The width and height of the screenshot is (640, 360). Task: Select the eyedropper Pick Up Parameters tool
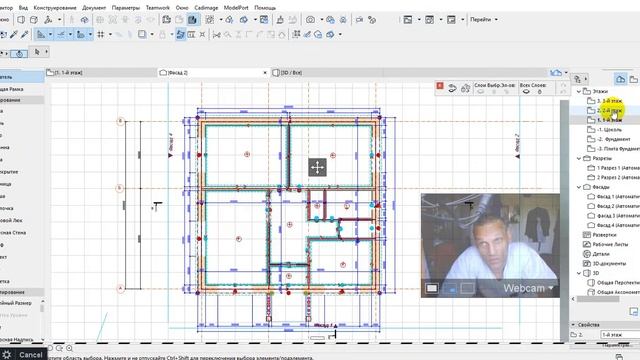[x=14, y=35]
